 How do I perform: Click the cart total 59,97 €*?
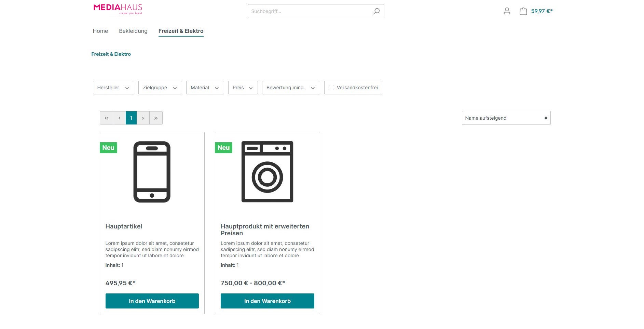pos(542,11)
